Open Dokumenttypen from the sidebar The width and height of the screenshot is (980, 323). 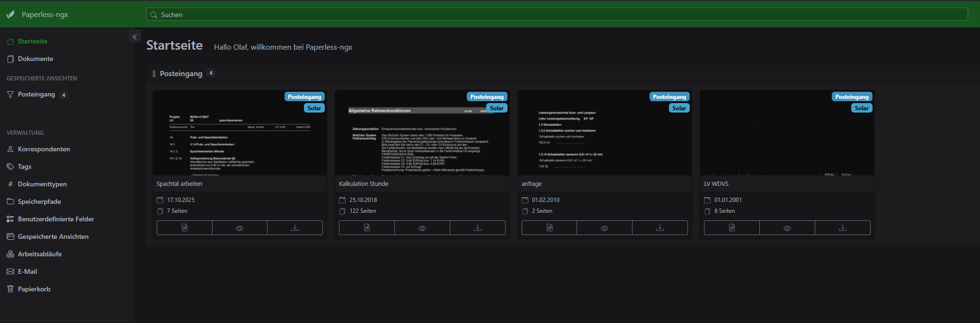pyautogui.click(x=42, y=184)
